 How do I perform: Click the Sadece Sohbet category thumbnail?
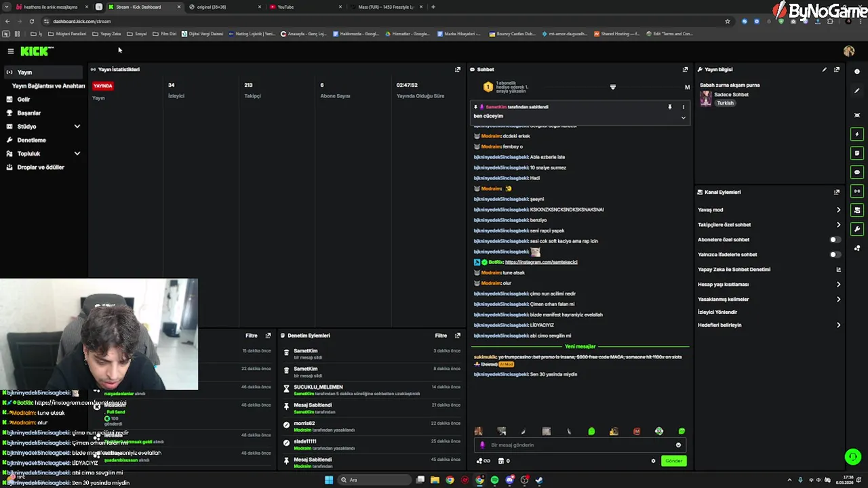[x=706, y=98]
